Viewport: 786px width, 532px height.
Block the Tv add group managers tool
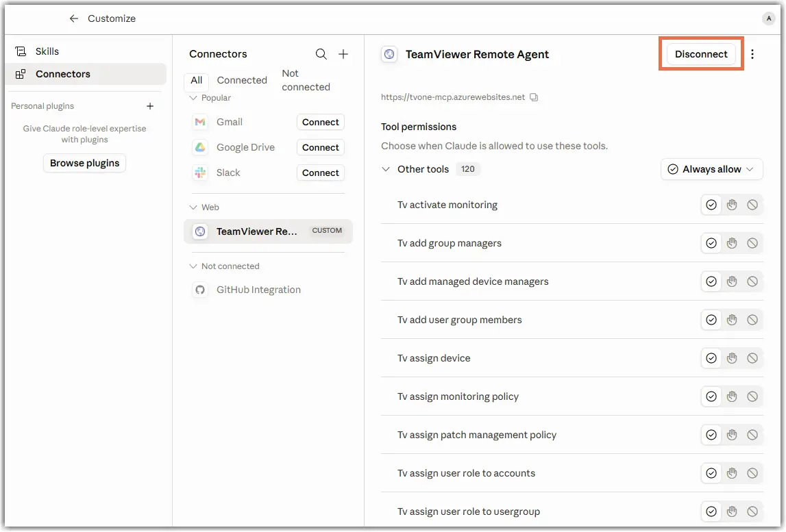point(752,244)
